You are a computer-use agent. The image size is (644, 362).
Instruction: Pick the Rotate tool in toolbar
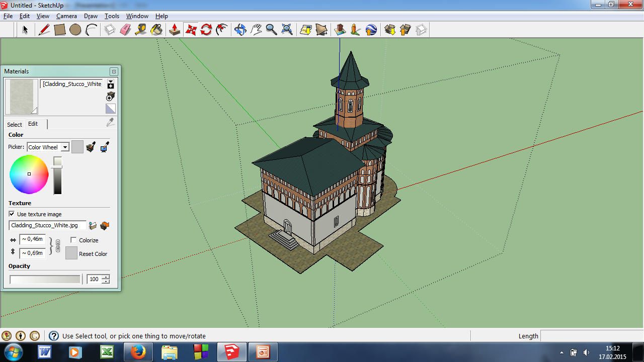point(206,30)
